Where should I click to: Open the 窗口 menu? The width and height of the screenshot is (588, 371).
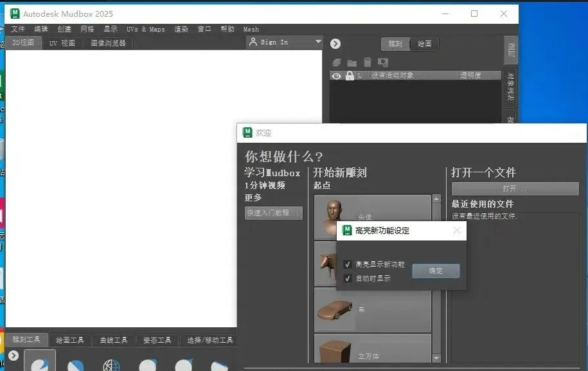pos(204,29)
